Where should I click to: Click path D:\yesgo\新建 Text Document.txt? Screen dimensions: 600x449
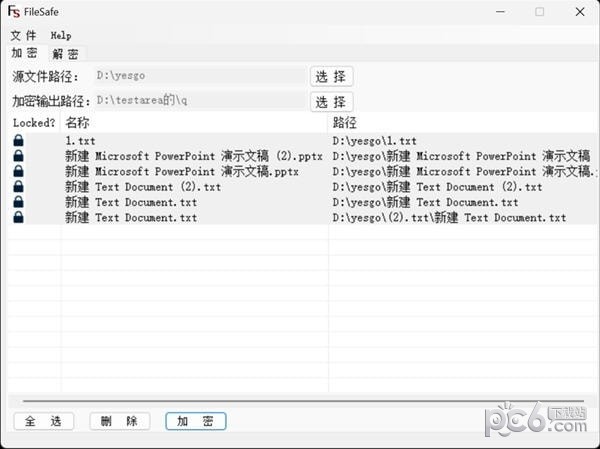(x=425, y=202)
